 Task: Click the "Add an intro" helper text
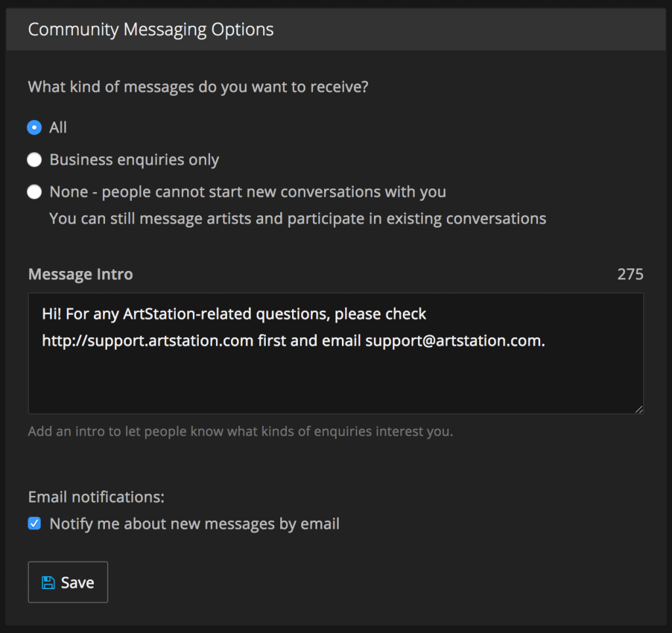[x=240, y=432]
